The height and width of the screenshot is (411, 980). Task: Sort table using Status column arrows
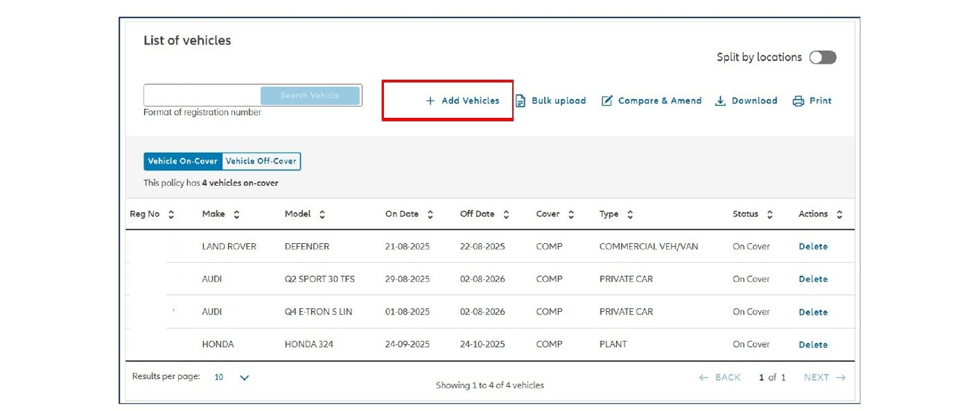(770, 215)
